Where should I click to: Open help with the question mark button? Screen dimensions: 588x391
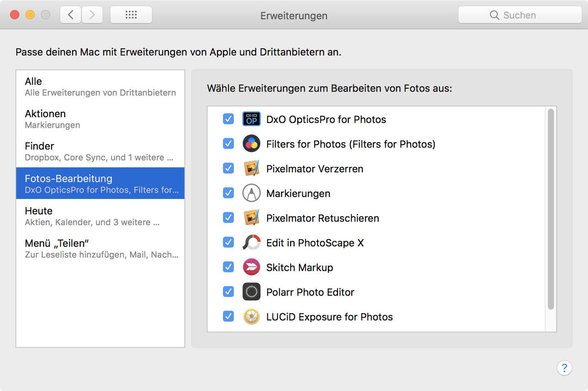pyautogui.click(x=564, y=368)
